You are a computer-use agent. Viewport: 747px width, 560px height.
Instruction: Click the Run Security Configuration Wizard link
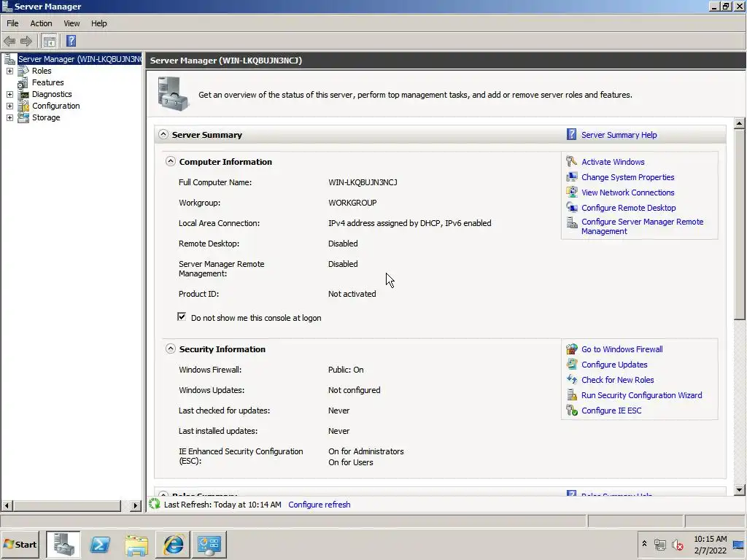(641, 395)
